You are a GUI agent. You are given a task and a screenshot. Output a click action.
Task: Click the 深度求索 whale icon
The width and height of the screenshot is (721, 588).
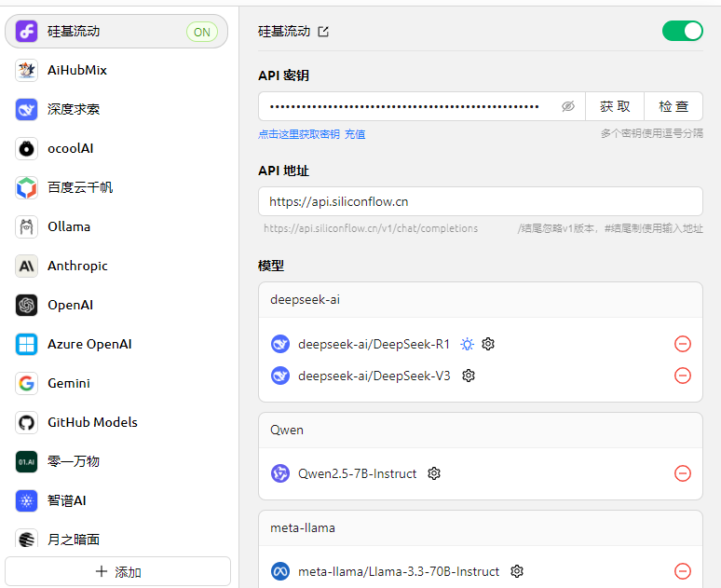pyautogui.click(x=26, y=110)
